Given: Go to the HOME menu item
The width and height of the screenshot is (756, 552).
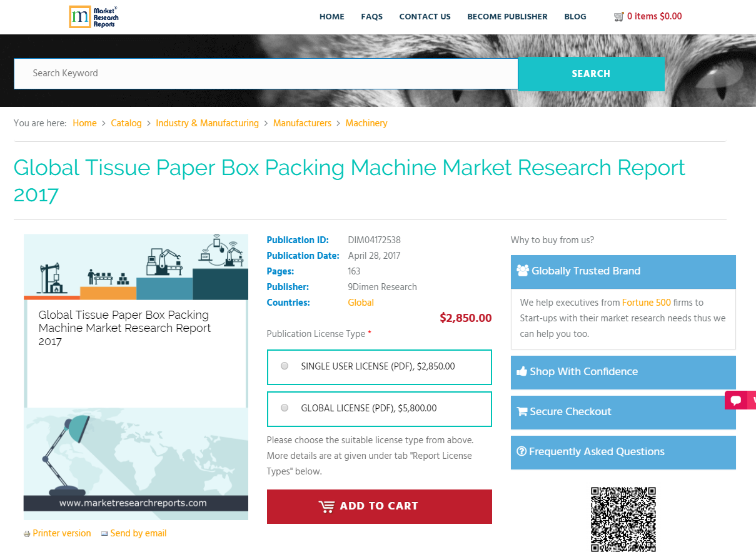Looking at the screenshot, I should (x=332, y=17).
